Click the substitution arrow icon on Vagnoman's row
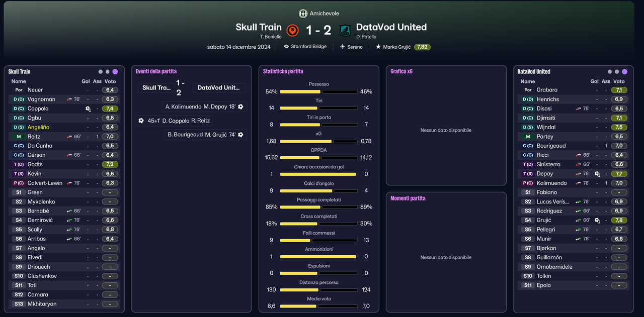The height and width of the screenshot is (317, 644). click(69, 99)
